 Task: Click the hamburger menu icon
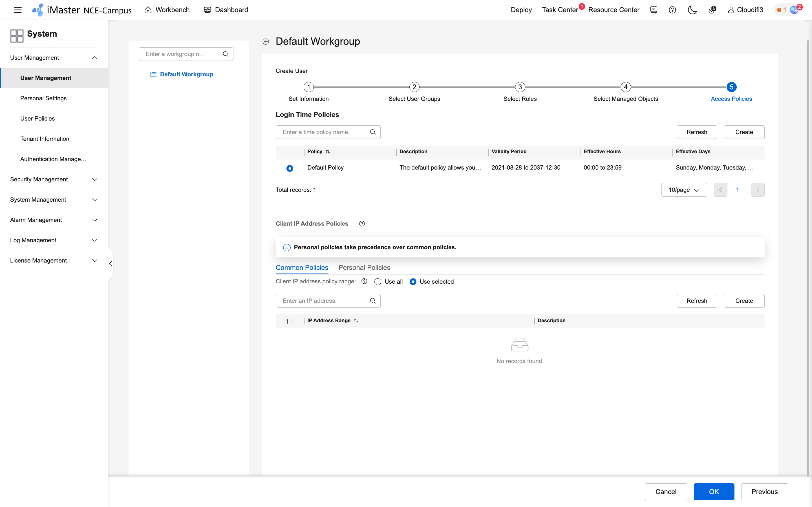click(x=17, y=10)
